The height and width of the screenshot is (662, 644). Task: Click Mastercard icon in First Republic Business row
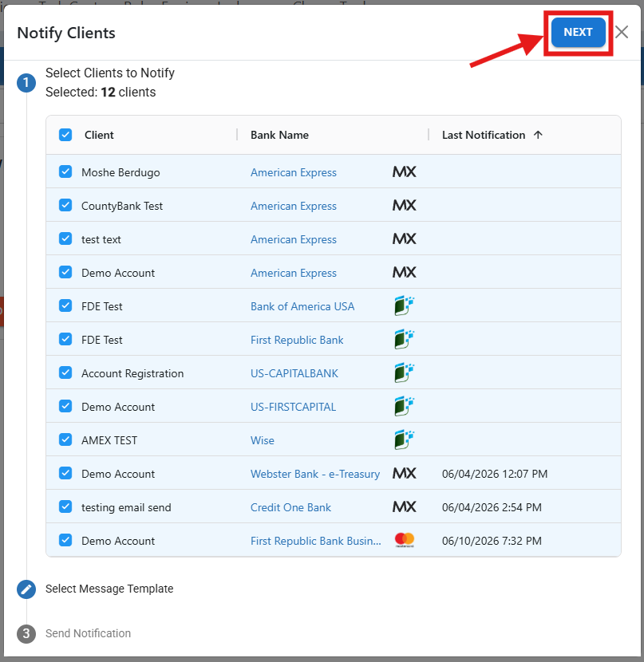[x=405, y=540]
